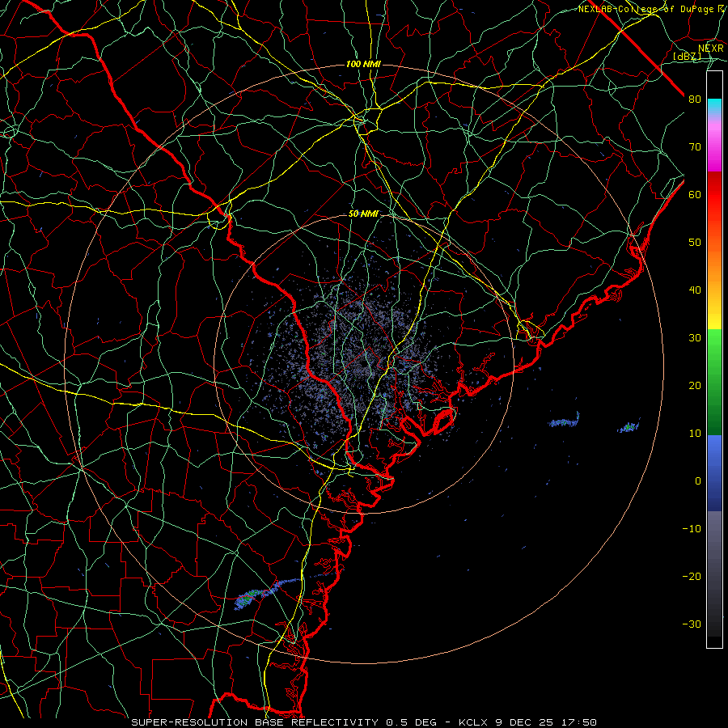Click the 50 value on the dBZ scale

(x=695, y=243)
